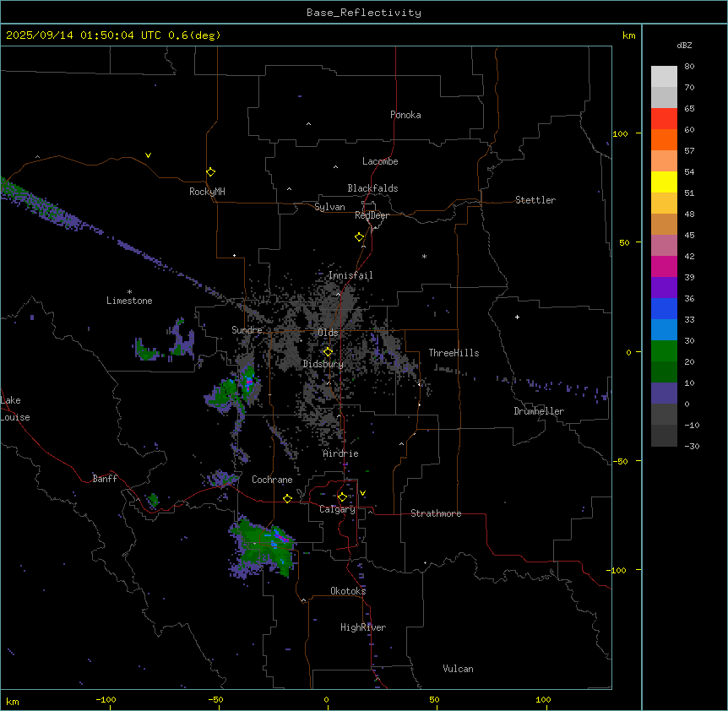This screenshot has height=711, width=728.
Task: Click the Lacombe city label
Action: [x=380, y=161]
